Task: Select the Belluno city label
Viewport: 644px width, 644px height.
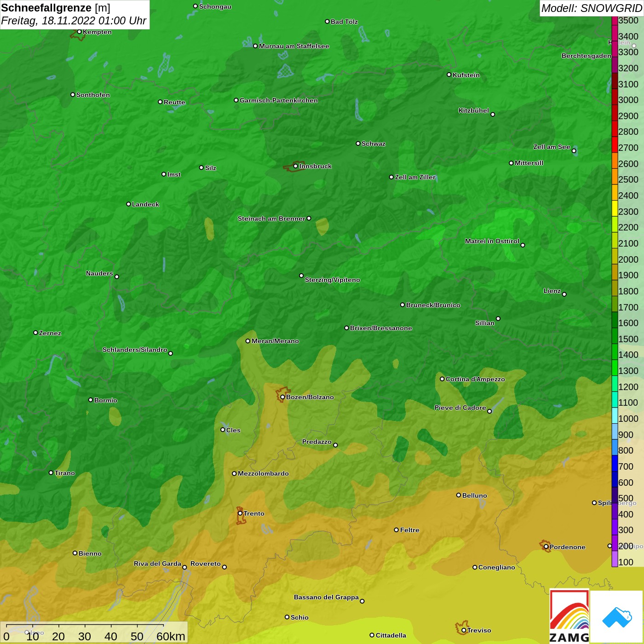Action: point(474,495)
